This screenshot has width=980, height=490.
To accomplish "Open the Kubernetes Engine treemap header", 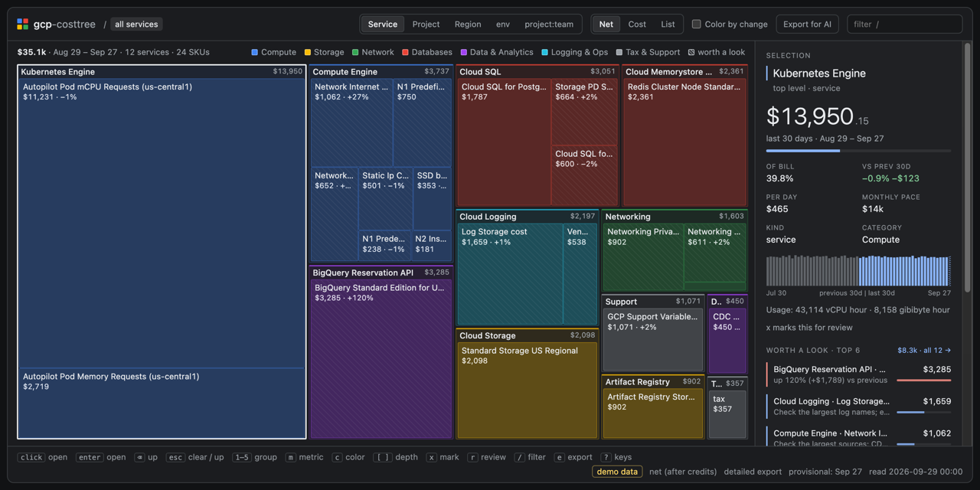I will pos(162,71).
